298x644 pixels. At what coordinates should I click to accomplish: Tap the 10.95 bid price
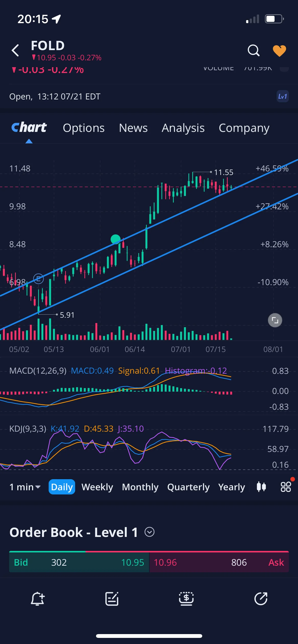133,562
